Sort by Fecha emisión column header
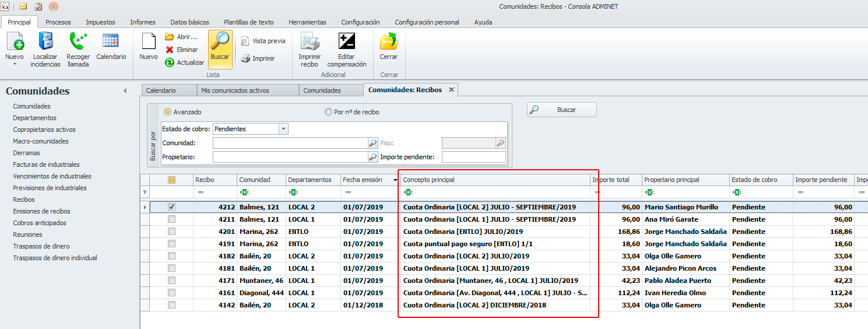Screen dimensions: 868x329 370,180
